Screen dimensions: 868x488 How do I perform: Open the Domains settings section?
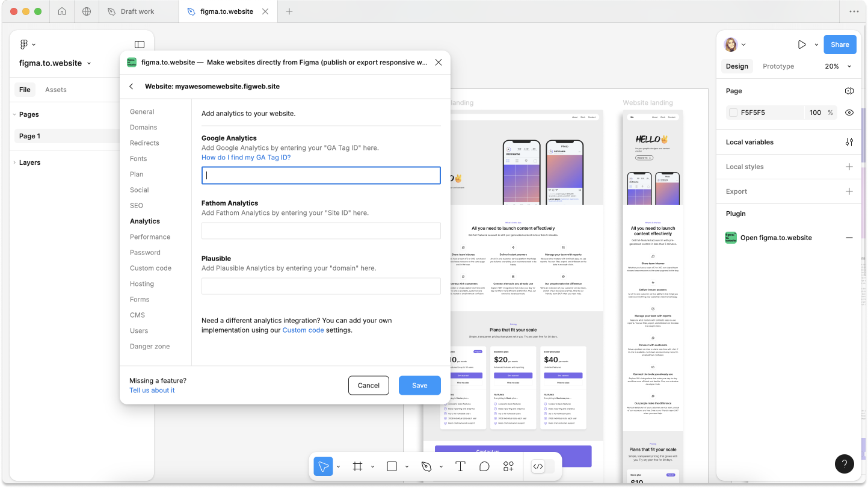coord(143,128)
